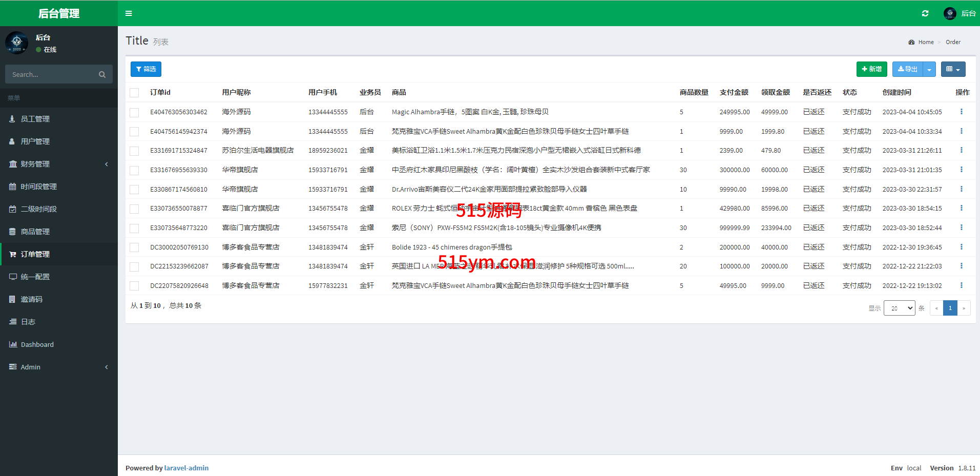Open row actions for order DC22075820926648
980x476 pixels.
(x=961, y=285)
